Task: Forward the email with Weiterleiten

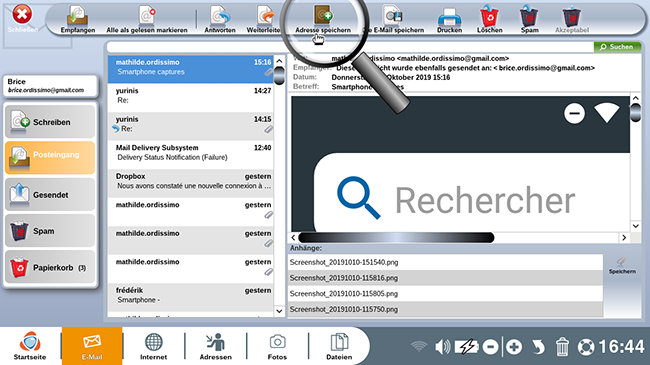Action: point(265,19)
